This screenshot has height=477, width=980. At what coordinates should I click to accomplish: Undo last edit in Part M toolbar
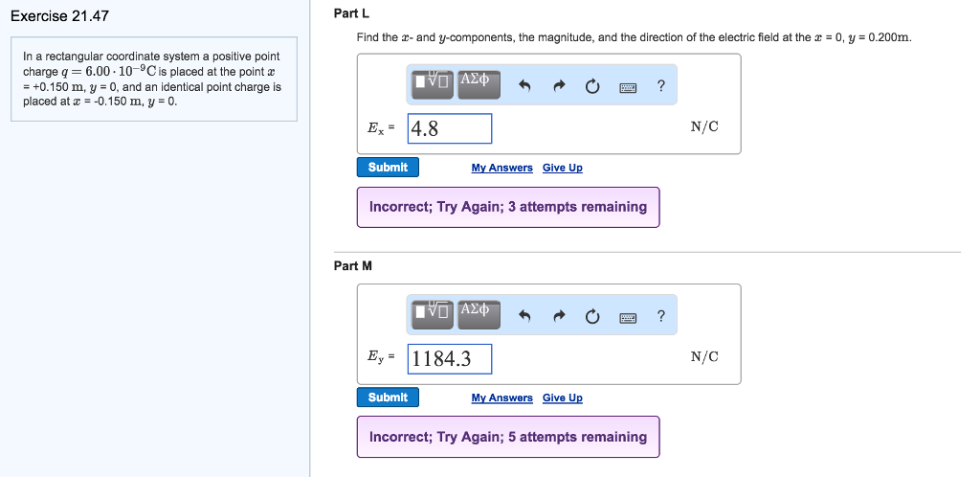point(524,317)
